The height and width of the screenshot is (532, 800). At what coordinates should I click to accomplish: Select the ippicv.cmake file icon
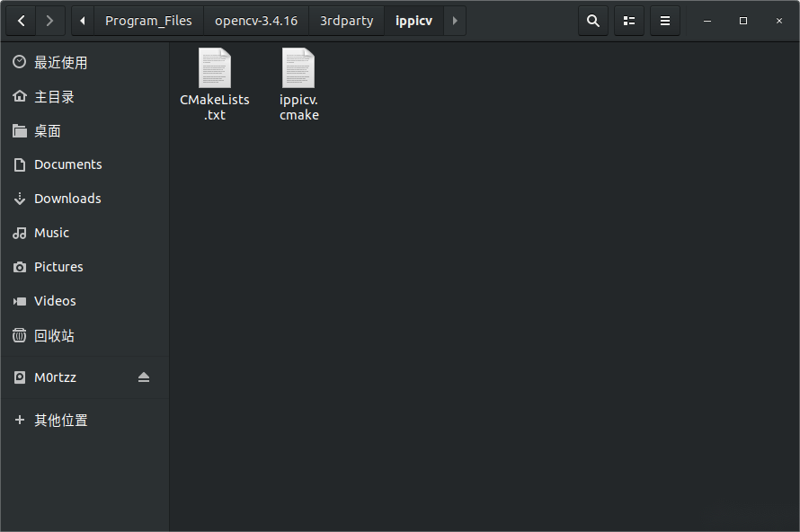[298, 67]
